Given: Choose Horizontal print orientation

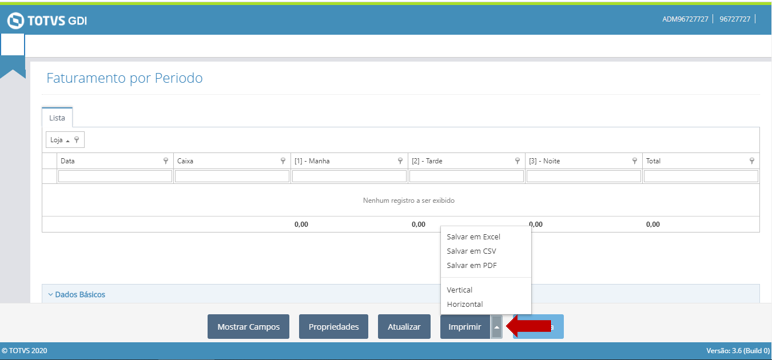Looking at the screenshot, I should click(465, 304).
